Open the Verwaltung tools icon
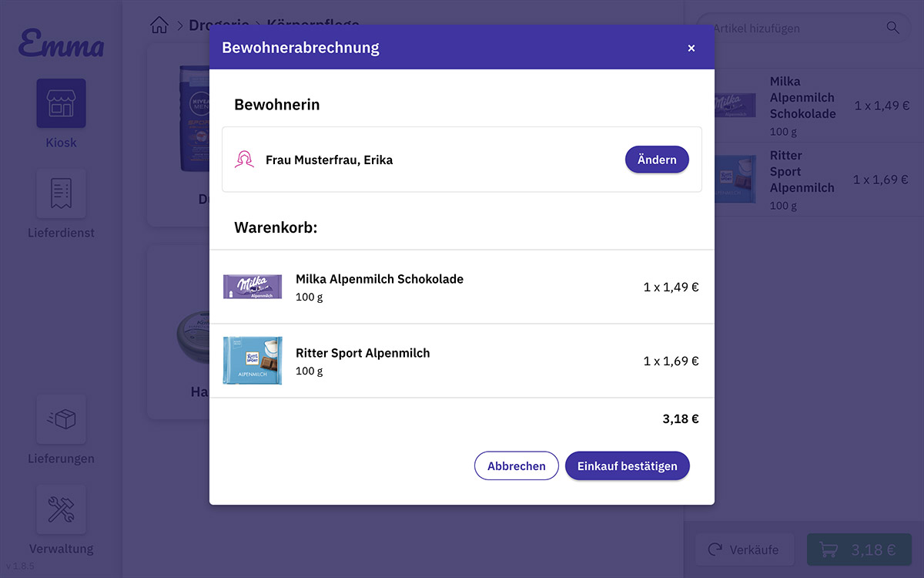 pyautogui.click(x=61, y=509)
